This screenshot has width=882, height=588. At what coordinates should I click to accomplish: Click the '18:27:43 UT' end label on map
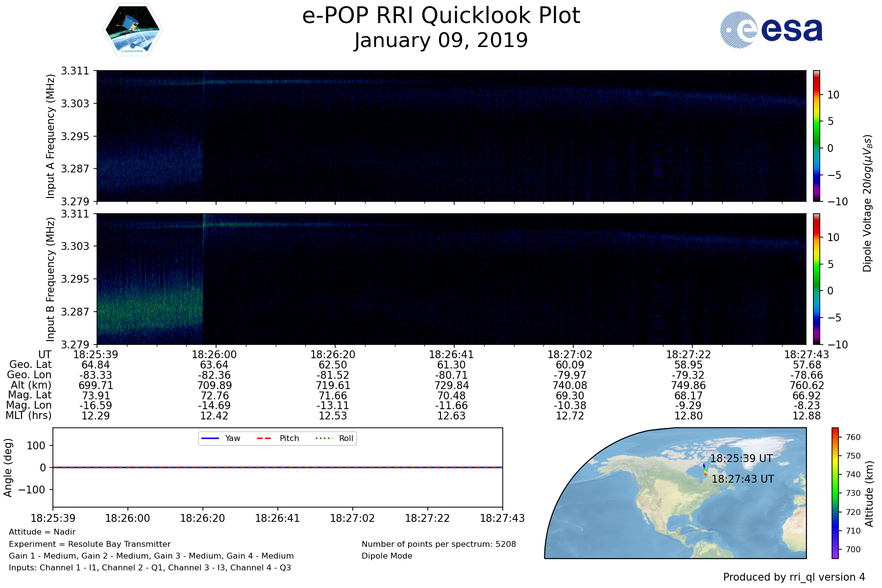(x=742, y=479)
